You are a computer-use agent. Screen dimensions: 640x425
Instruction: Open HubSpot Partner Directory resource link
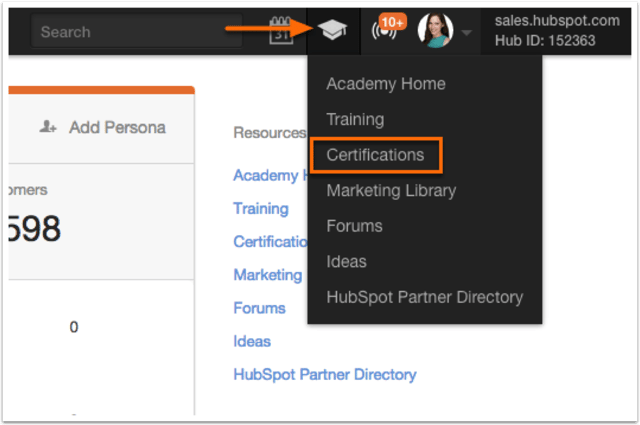pos(325,375)
